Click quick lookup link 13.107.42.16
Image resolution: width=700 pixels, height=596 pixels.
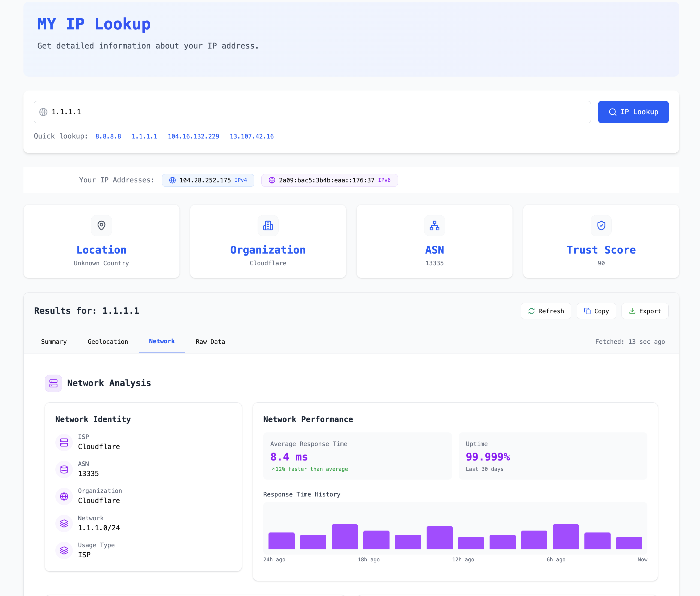pyautogui.click(x=252, y=137)
